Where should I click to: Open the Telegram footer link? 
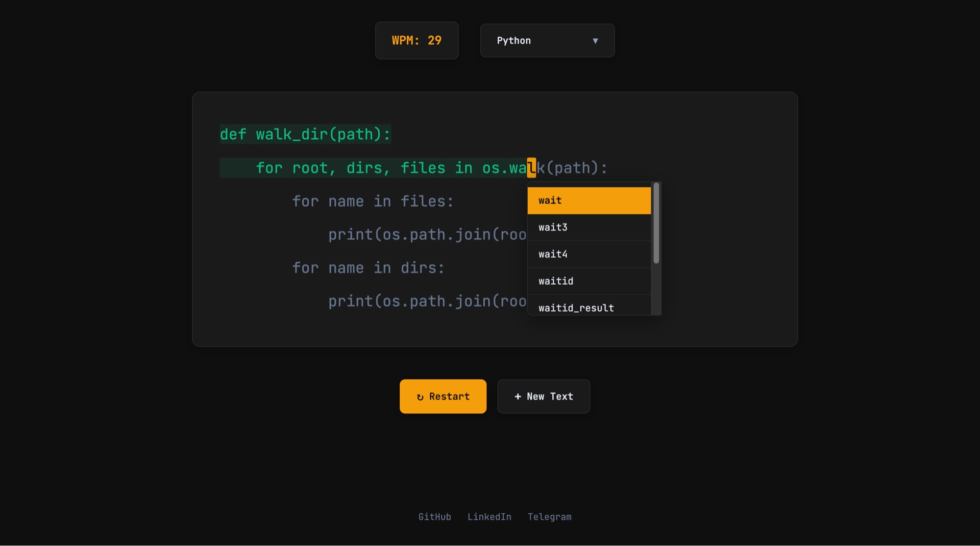550,517
